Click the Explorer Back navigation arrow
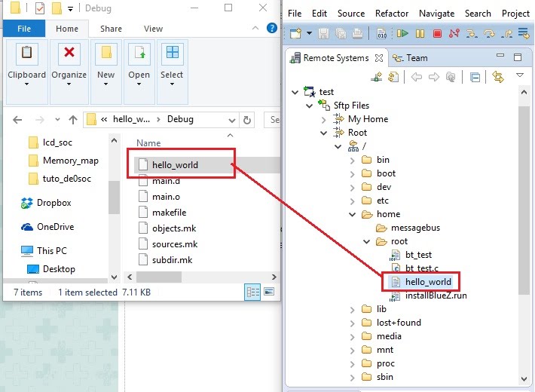Image resolution: width=535 pixels, height=392 pixels. (x=17, y=120)
